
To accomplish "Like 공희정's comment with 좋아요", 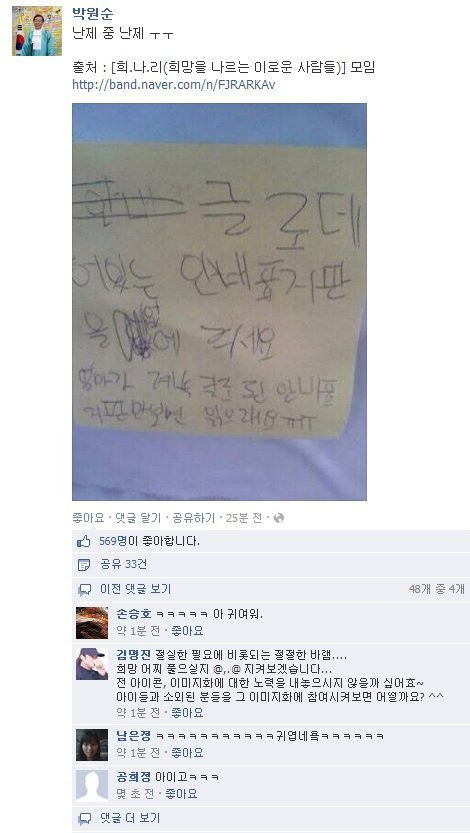I will point(181,794).
